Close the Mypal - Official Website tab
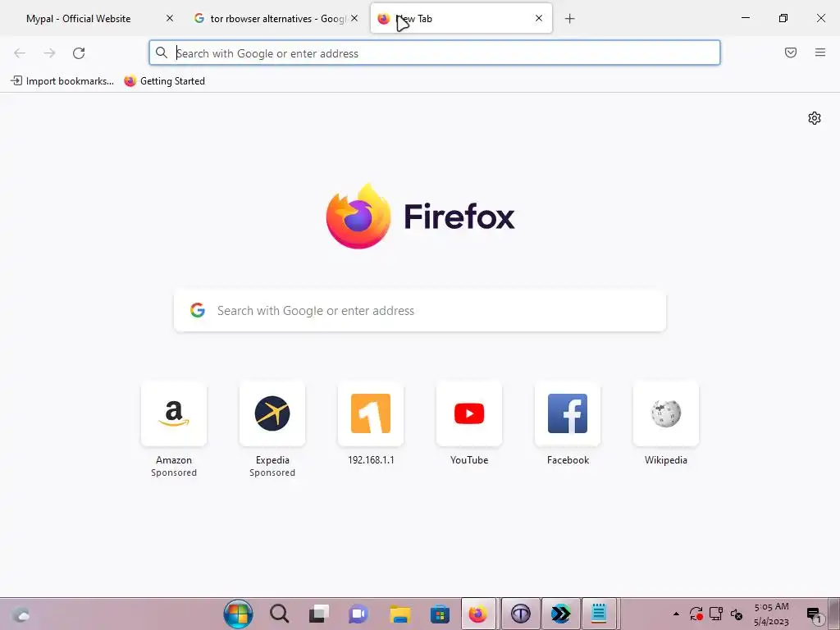This screenshot has width=840, height=630. [170, 18]
